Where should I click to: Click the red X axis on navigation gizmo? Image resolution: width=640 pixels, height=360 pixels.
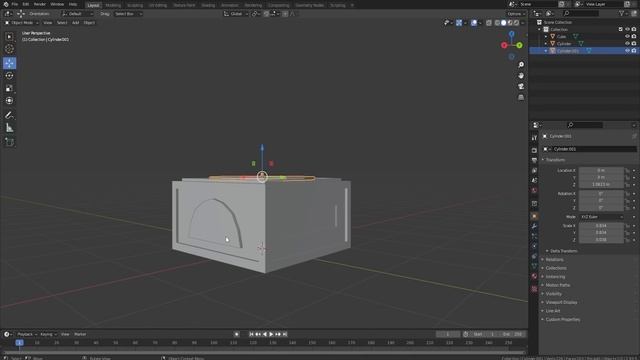[504, 45]
